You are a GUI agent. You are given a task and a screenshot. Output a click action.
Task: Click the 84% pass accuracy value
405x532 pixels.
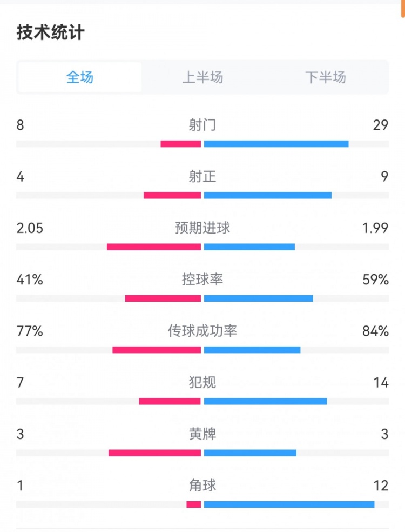pyautogui.click(x=376, y=331)
